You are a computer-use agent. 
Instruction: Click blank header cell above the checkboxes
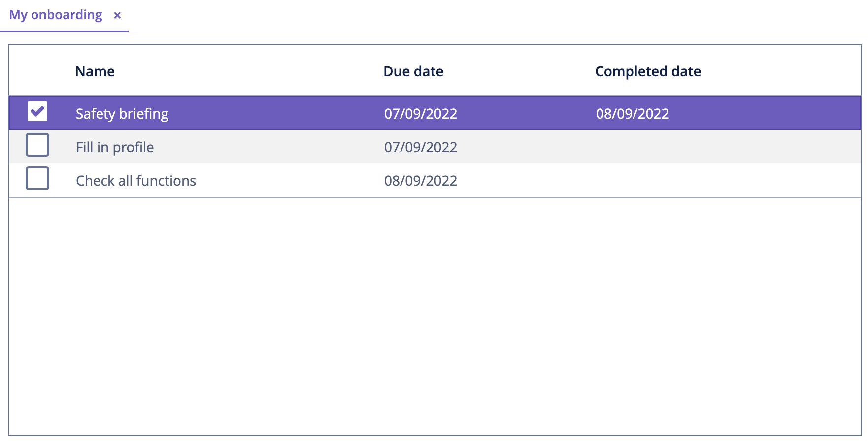click(x=37, y=71)
